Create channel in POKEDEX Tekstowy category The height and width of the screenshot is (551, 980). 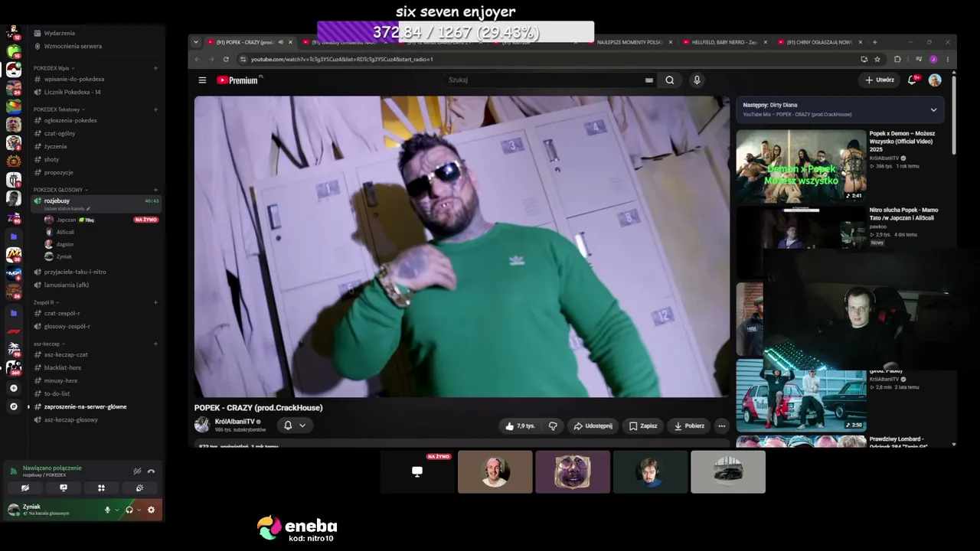point(155,109)
